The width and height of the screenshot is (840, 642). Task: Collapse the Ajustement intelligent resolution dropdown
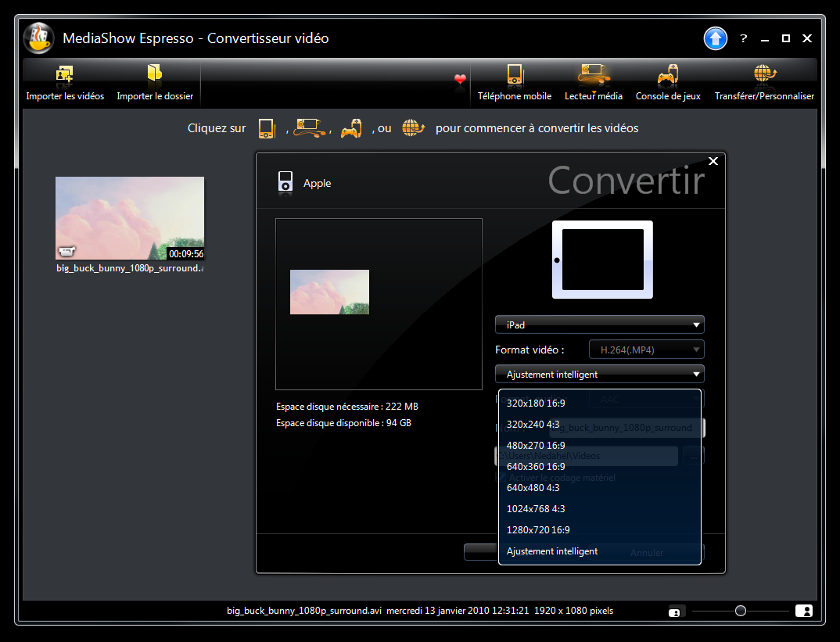tap(599, 375)
